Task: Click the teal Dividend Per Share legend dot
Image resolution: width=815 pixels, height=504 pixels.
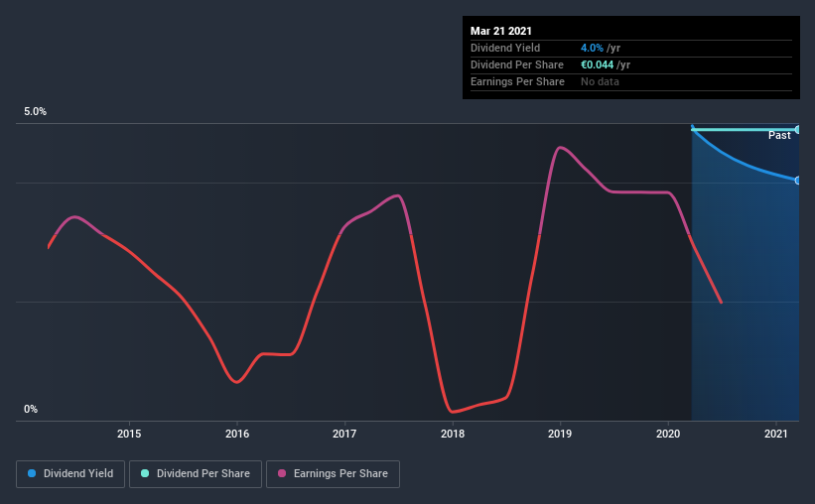Action: [145, 473]
